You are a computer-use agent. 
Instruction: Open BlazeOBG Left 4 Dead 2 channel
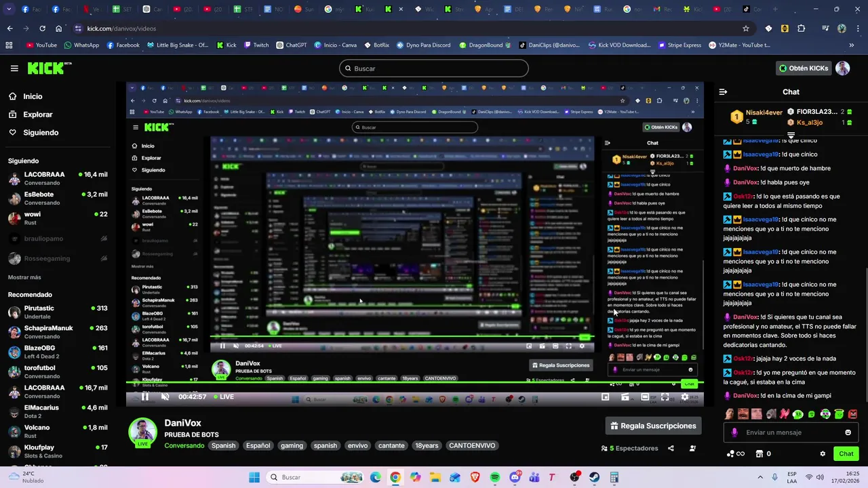[x=58, y=352]
